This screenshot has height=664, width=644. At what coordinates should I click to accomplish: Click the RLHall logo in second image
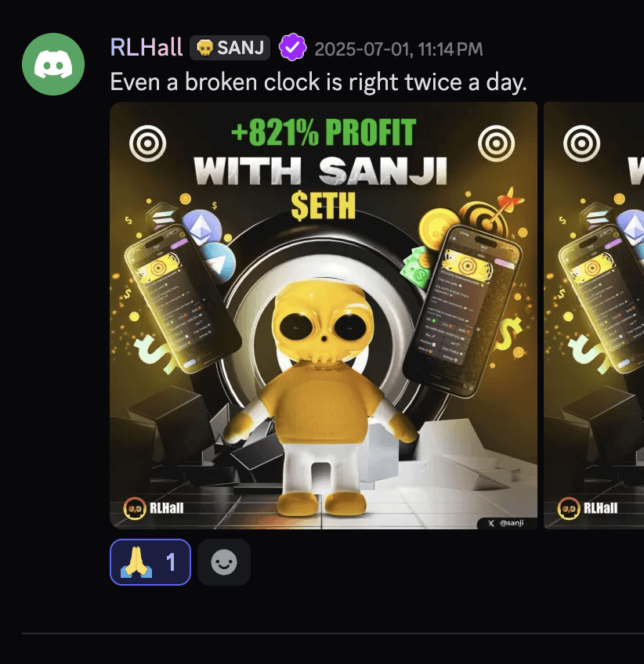[588, 508]
